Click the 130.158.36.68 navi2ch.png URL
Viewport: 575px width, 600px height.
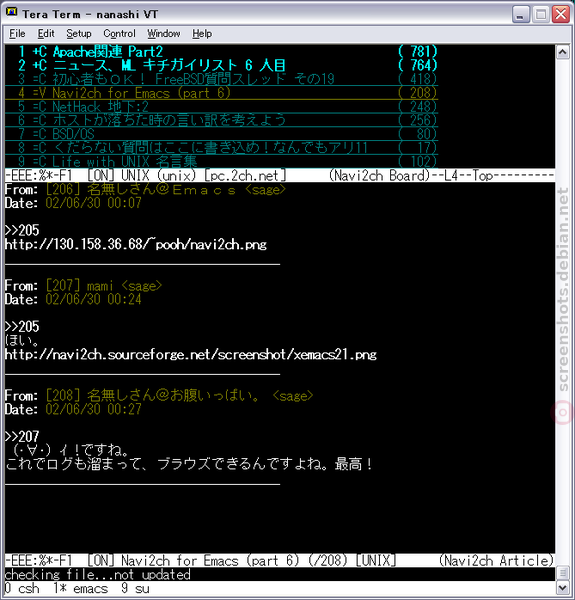(136, 245)
